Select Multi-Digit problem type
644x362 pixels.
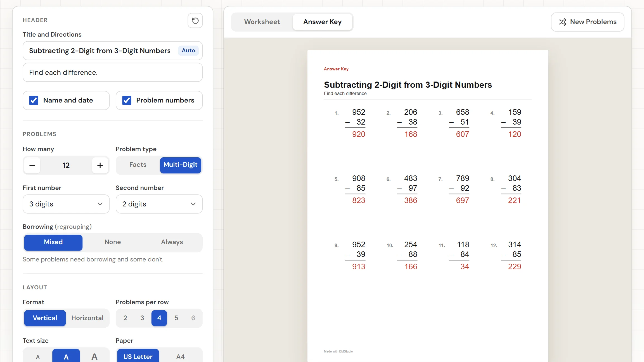[181, 165]
